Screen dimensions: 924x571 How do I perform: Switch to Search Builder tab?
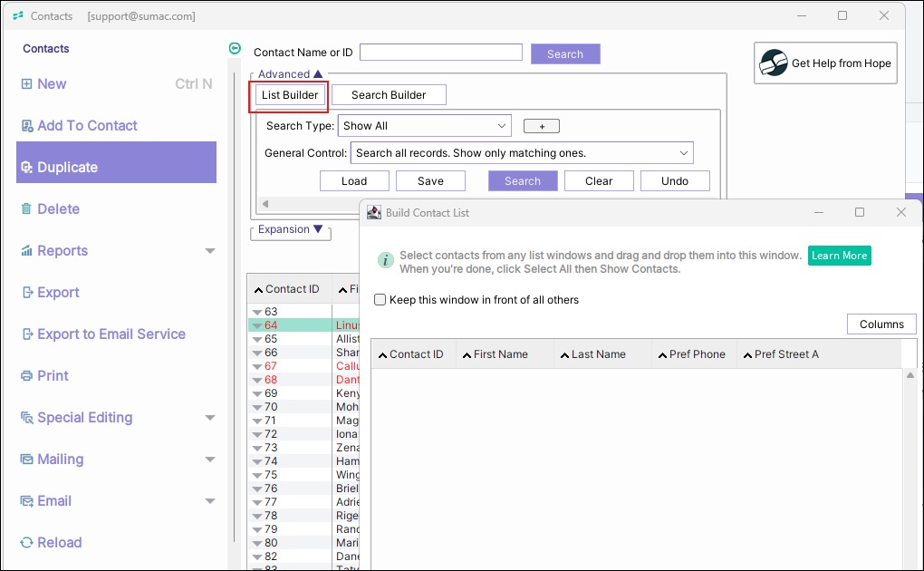[x=389, y=95]
